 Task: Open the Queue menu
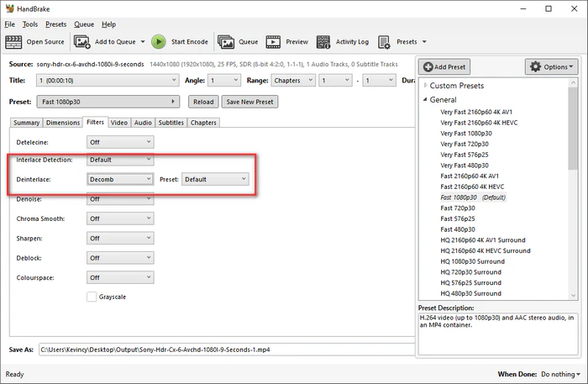[x=84, y=24]
